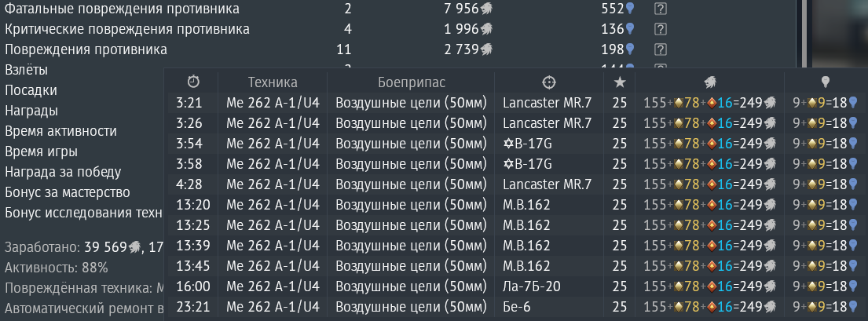
Task: Select the 3:21 Lancaster MR.7 hit row
Action: [515, 103]
